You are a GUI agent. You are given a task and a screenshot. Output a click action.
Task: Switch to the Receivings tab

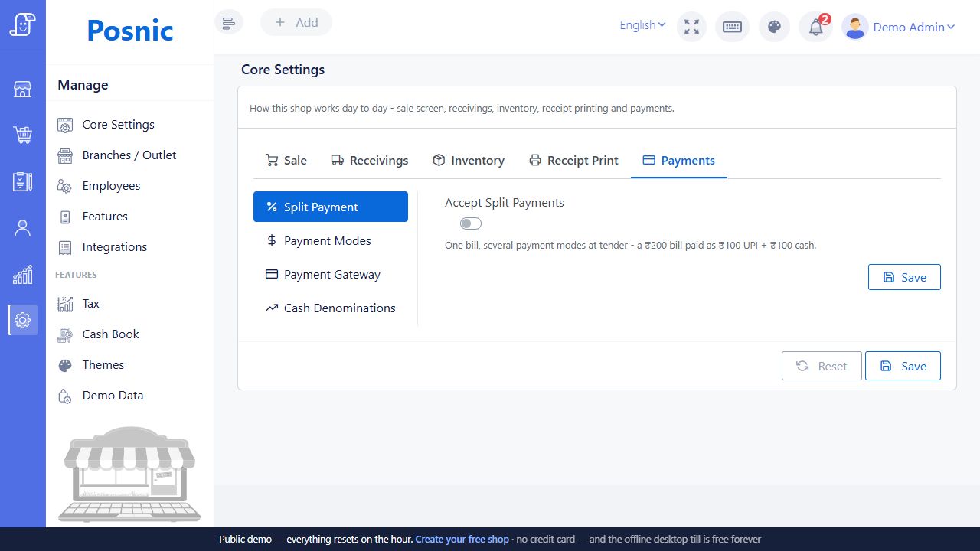coord(369,160)
